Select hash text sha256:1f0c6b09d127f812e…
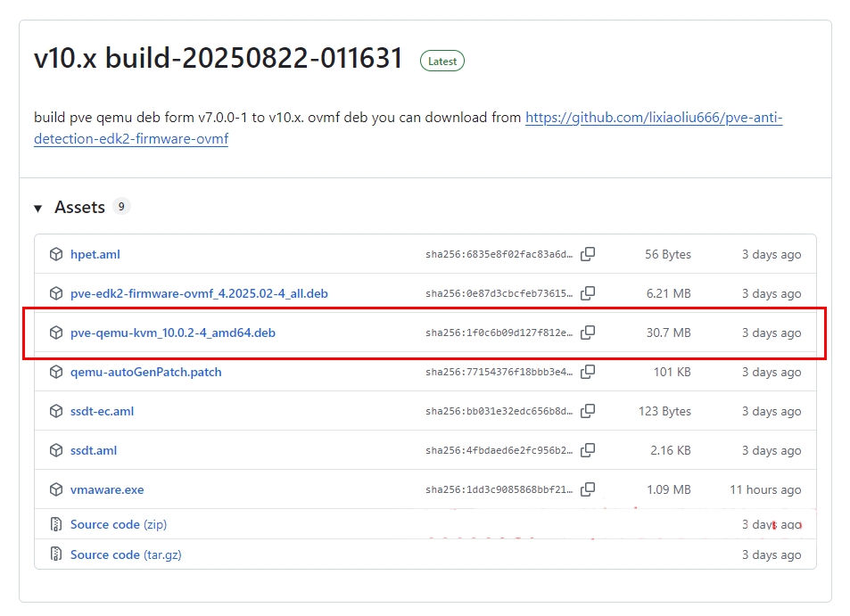 point(499,333)
